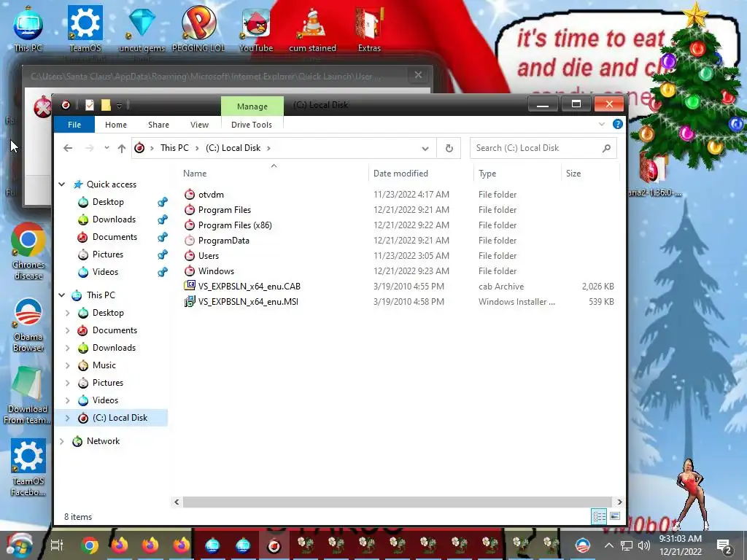Open the Drive Tools tab

[252, 124]
